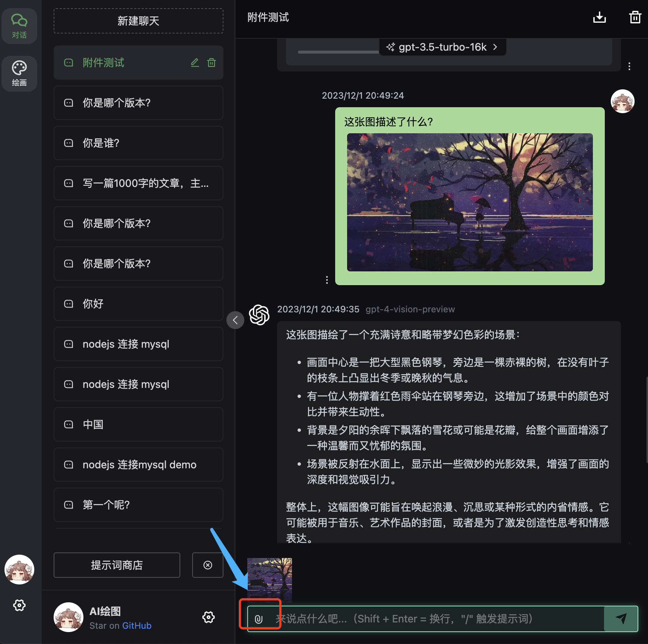Create a new chat with 新建聊天
Viewport: 648px width, 644px height.
pyautogui.click(x=138, y=21)
